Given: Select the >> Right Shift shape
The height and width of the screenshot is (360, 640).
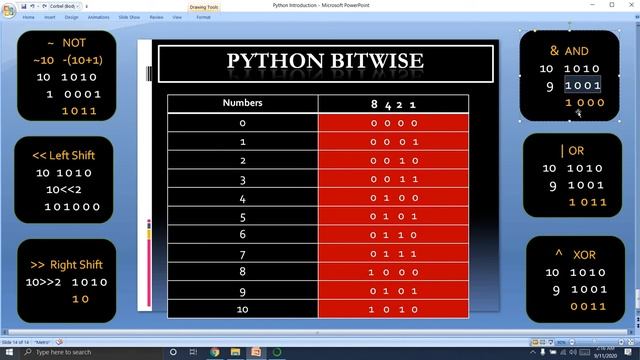Looking at the screenshot, I should [x=67, y=281].
